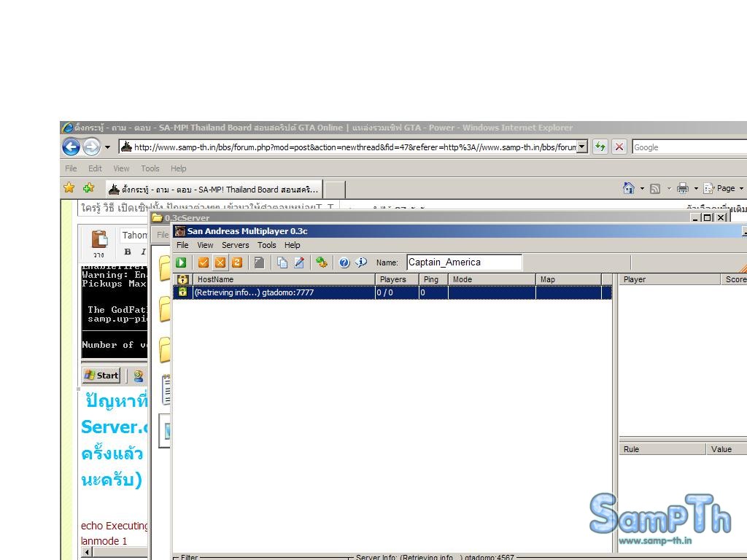Screen dimensions: 747x560
Task: Click the green lock icon in the gtadomo row
Action: click(x=182, y=292)
